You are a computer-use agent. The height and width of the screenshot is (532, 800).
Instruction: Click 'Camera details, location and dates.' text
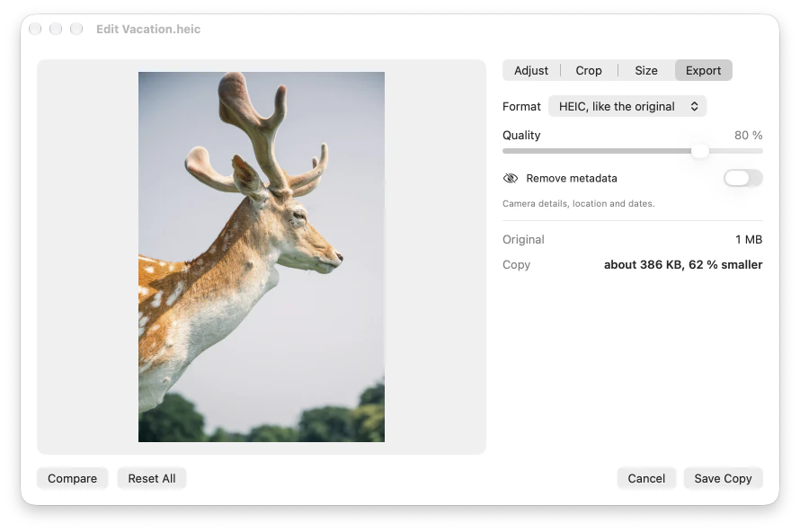[x=578, y=203]
